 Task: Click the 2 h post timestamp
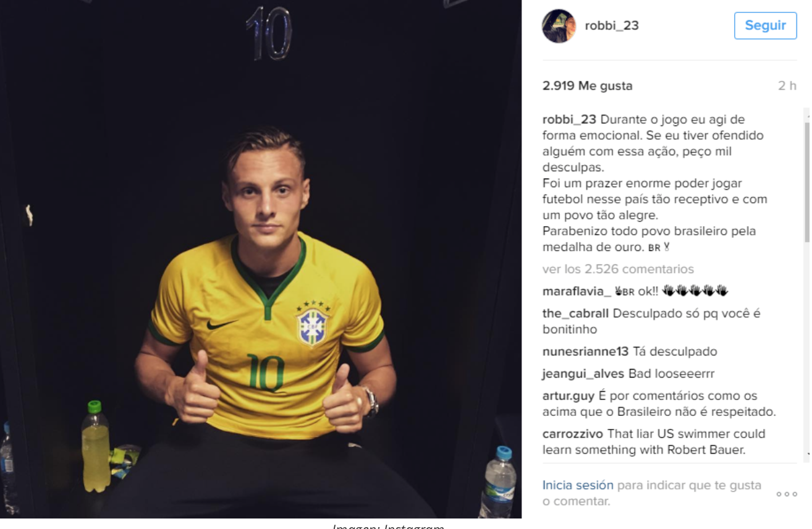click(787, 86)
